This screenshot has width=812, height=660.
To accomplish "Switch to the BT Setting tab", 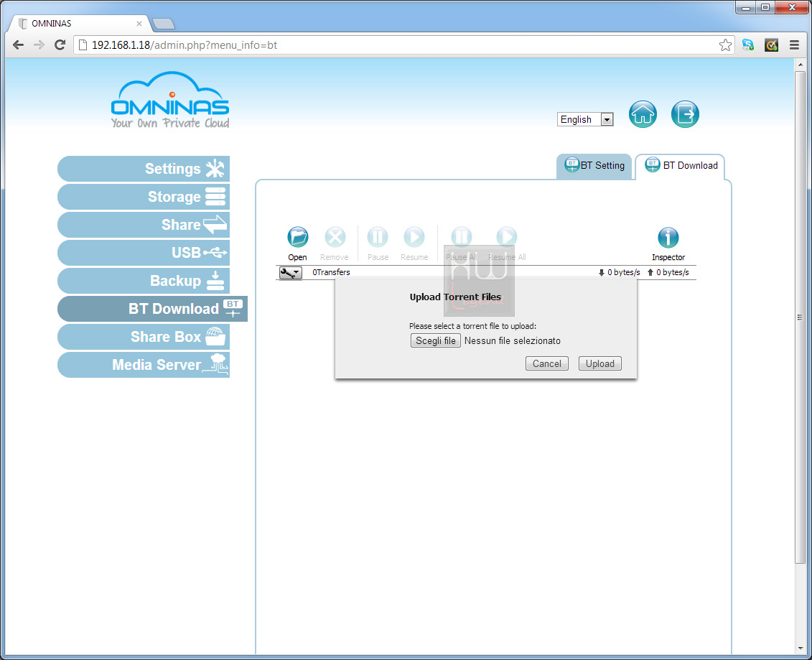I will click(594, 167).
